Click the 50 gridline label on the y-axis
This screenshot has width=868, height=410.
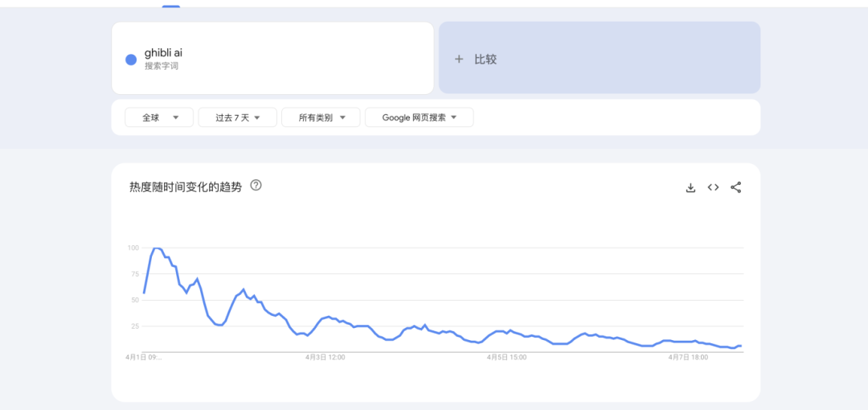pyautogui.click(x=133, y=300)
